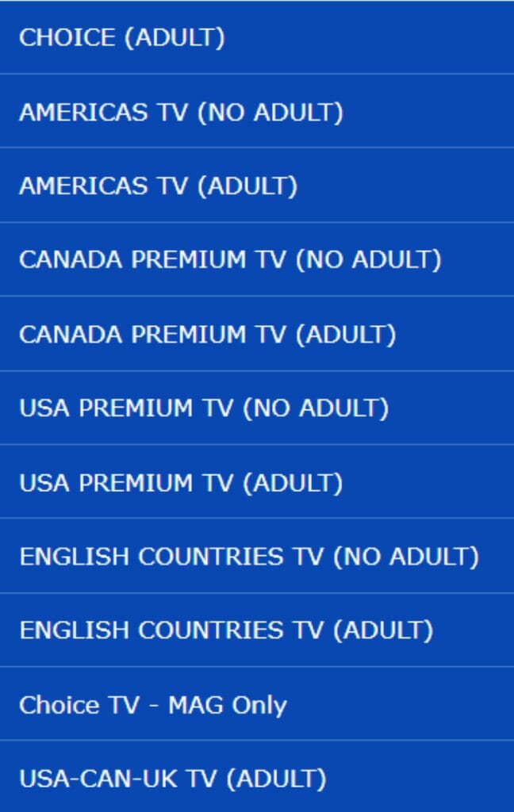This screenshot has width=514, height=812.
Task: Open USA Premium adult package
Action: [257, 481]
